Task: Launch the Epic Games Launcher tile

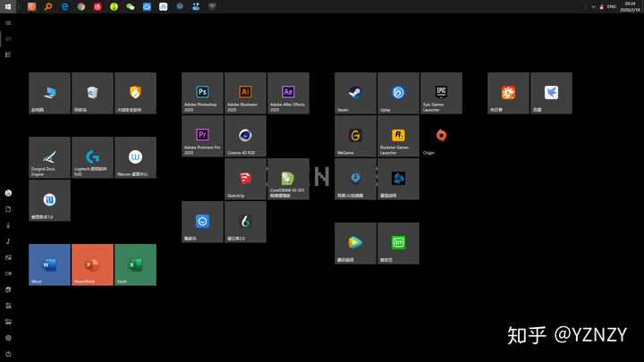Action: [441, 93]
